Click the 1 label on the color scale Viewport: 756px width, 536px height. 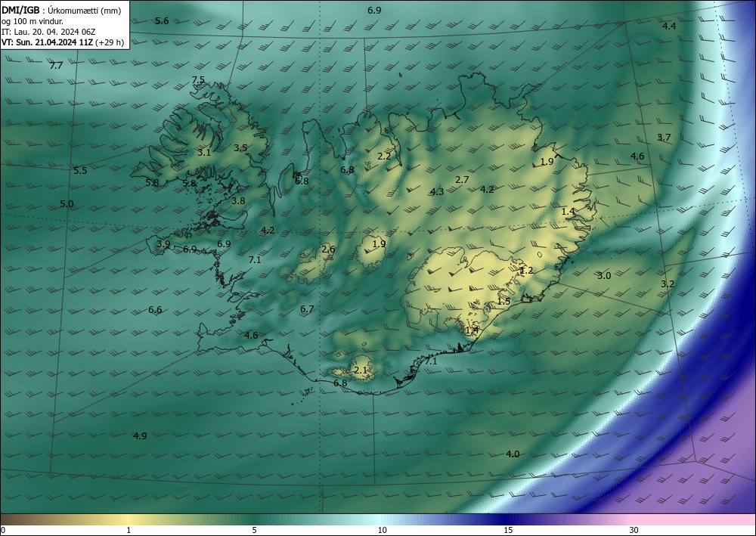pyautogui.click(x=129, y=530)
